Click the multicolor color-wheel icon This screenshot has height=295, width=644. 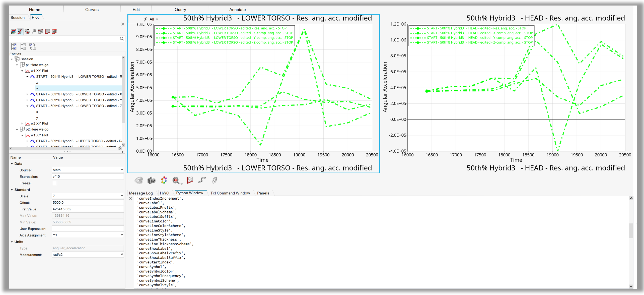coord(164,180)
